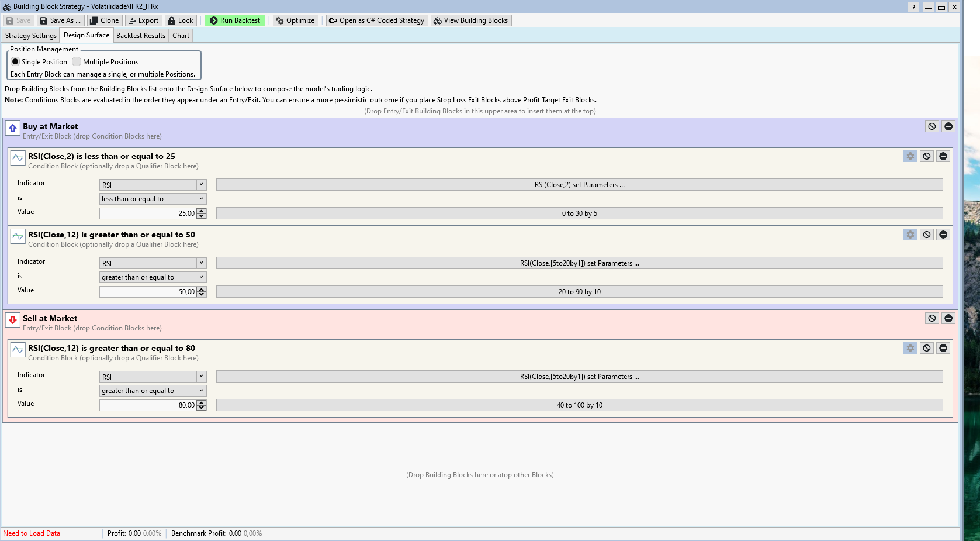
Task: Click the Buy at Market up-arrow icon
Action: (x=12, y=128)
